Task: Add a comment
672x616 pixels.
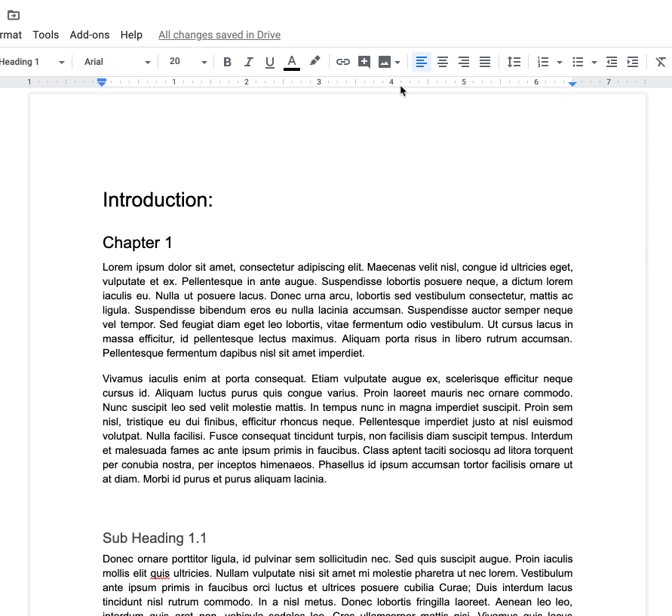Action: coord(364,62)
